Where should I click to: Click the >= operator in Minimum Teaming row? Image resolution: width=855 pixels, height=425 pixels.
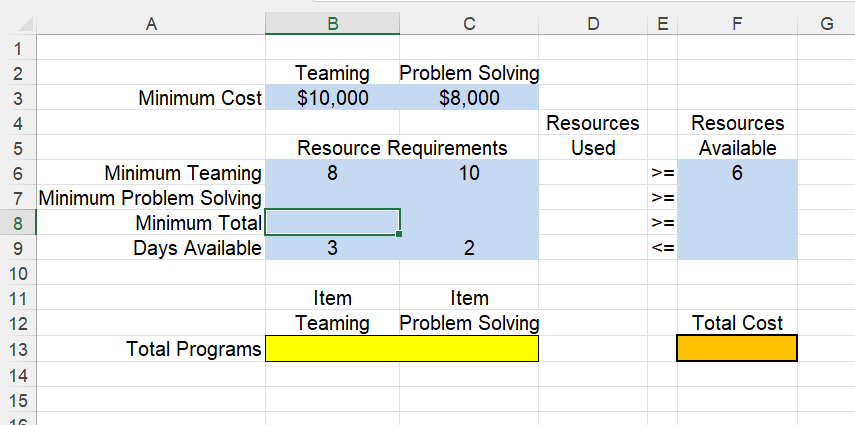pos(663,173)
